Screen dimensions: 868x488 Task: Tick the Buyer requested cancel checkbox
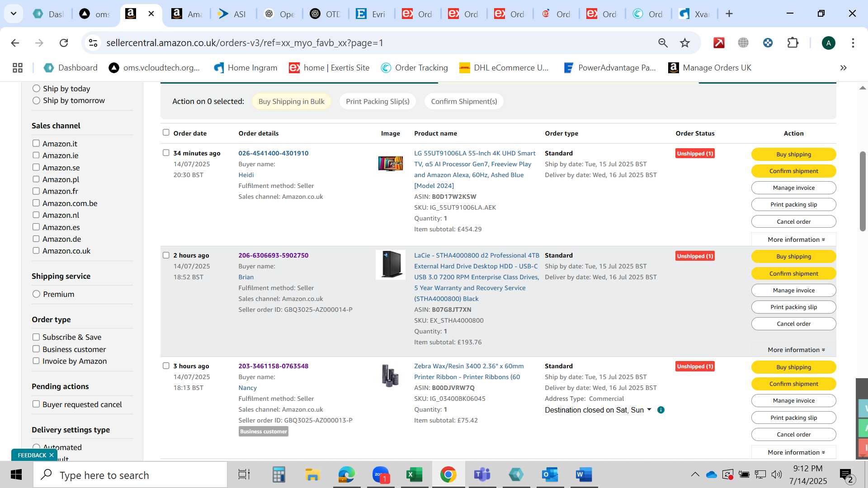(36, 404)
